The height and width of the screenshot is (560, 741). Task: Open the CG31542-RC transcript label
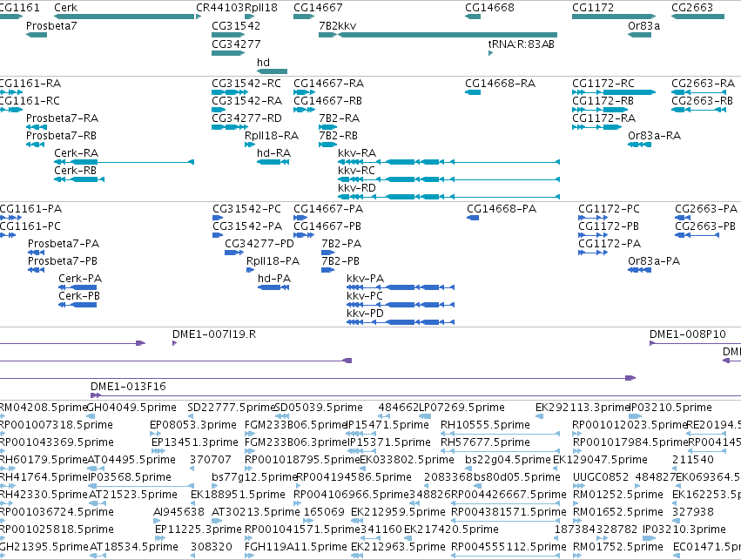pos(246,84)
